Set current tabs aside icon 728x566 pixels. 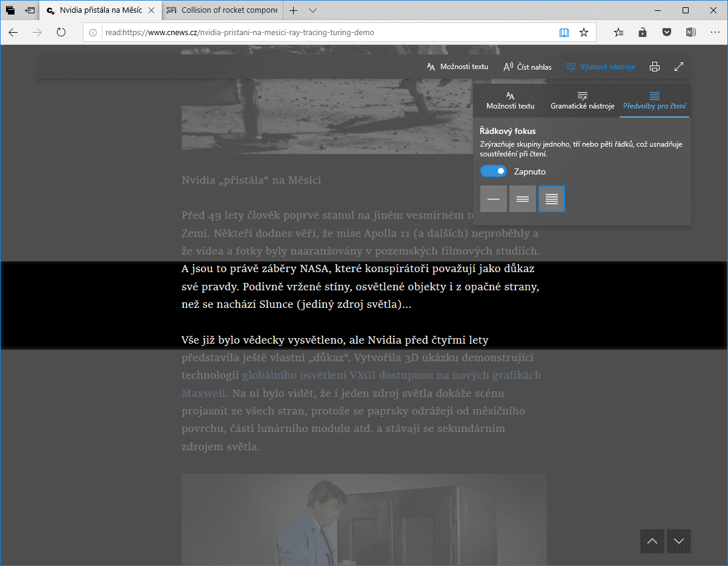[30, 10]
